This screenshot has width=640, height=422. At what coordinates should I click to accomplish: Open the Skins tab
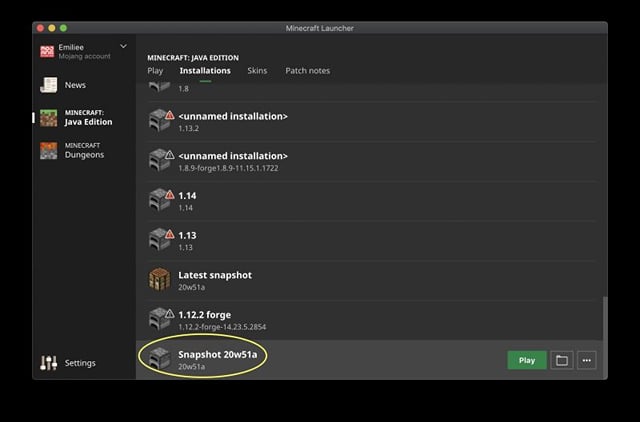point(257,71)
